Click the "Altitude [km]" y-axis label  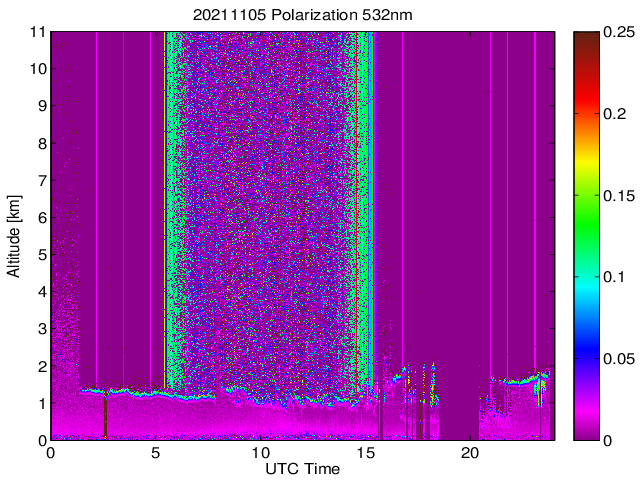coord(14,236)
